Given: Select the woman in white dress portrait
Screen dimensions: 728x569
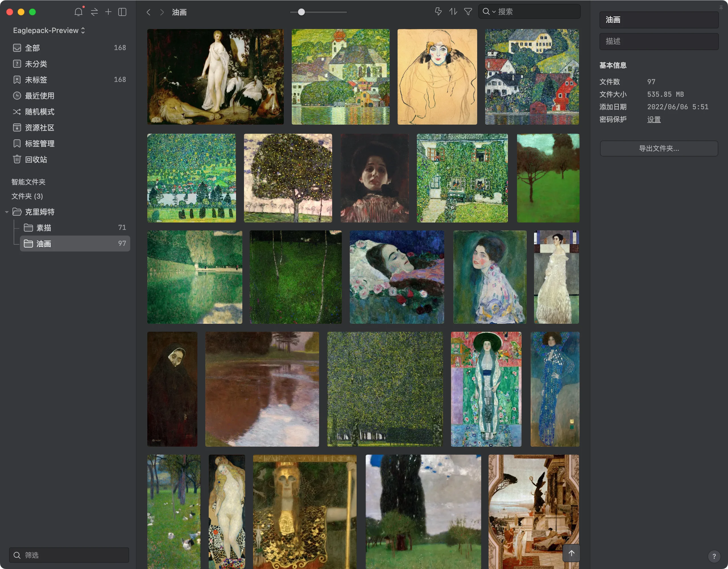Looking at the screenshot, I should point(556,277).
